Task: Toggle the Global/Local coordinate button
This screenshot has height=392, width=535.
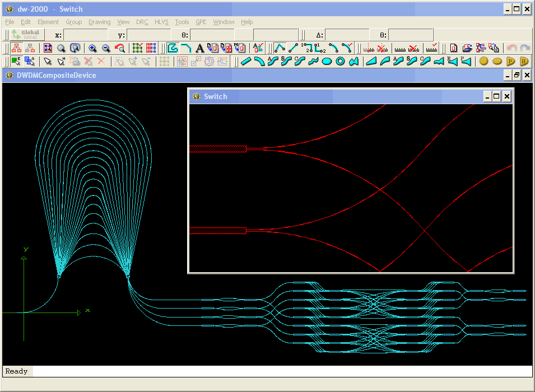Action: [26, 35]
